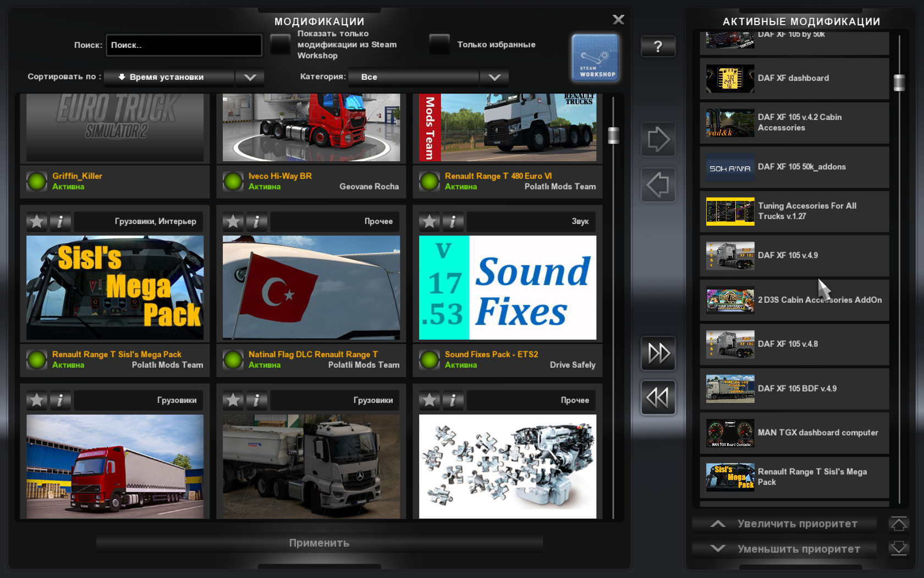Click the Euro Truck Simulator 2 logo thumbnail
The height and width of the screenshot is (578, 924).
coord(115,128)
